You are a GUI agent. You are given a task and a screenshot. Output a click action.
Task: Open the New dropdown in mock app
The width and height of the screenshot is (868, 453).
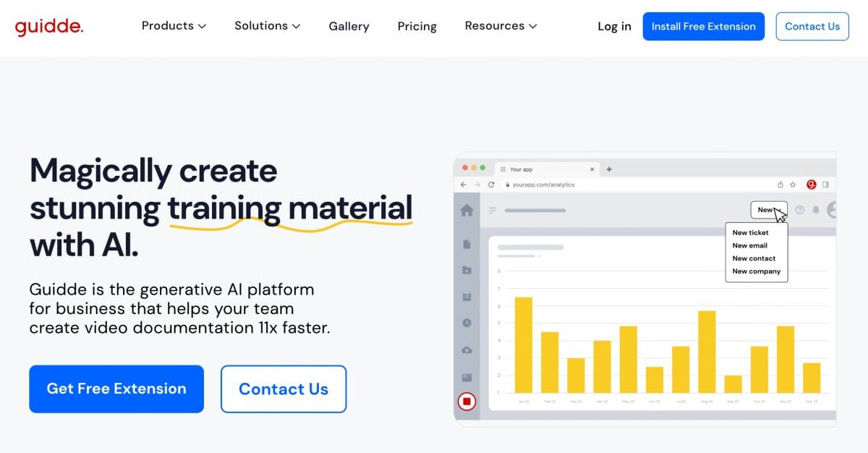[x=769, y=210]
